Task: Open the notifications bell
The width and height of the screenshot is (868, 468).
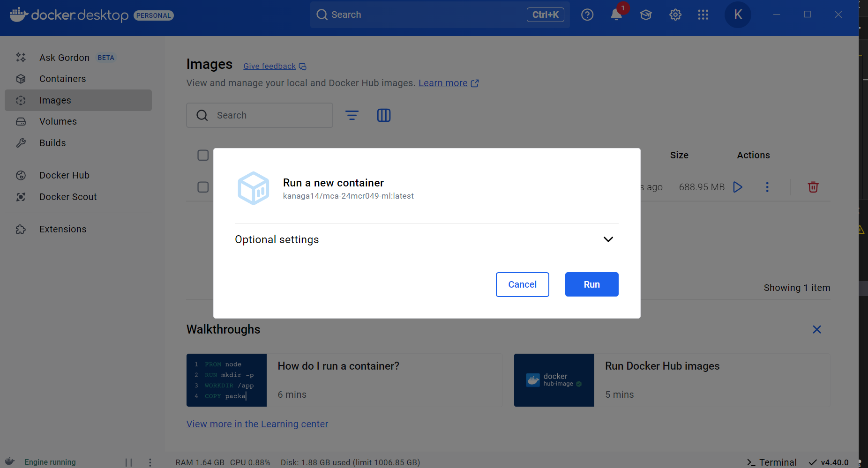Action: (616, 15)
